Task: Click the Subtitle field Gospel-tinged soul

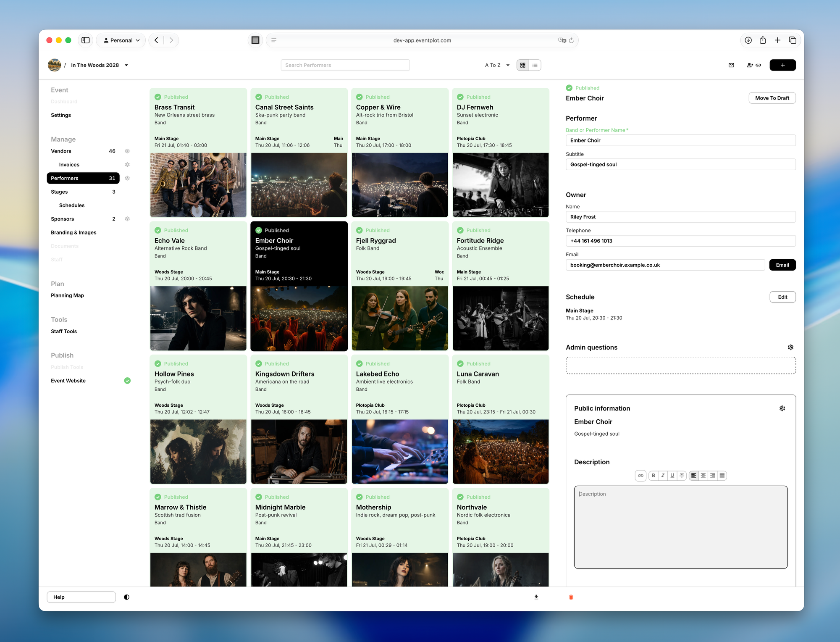Action: [x=680, y=165]
